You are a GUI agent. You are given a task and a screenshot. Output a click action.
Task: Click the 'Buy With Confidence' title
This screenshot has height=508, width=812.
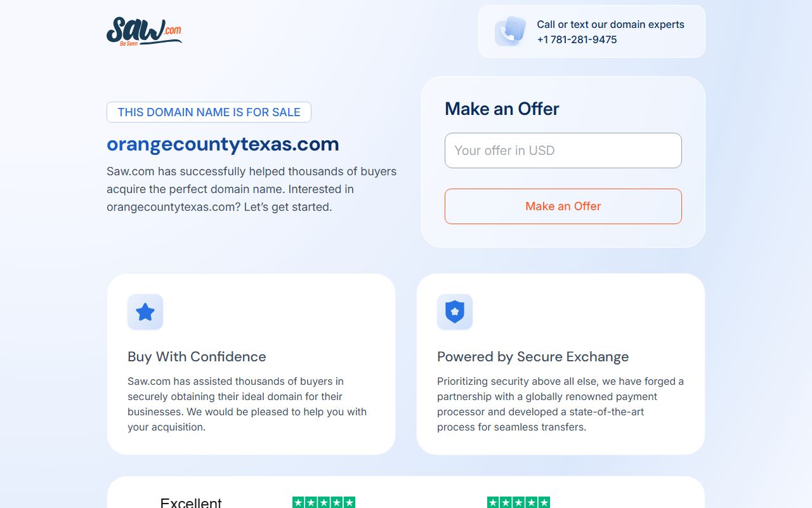197,356
